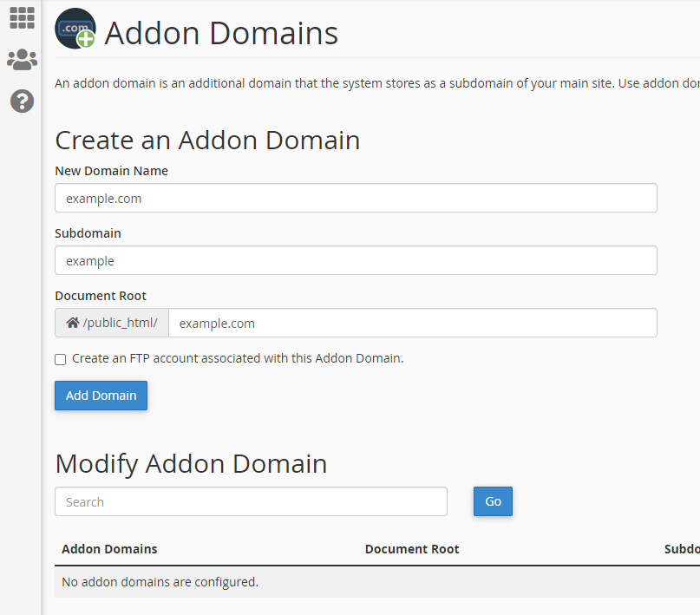Screen dimensions: 700x615
Task: Sort by the Addon Domains column header
Action: coord(109,549)
